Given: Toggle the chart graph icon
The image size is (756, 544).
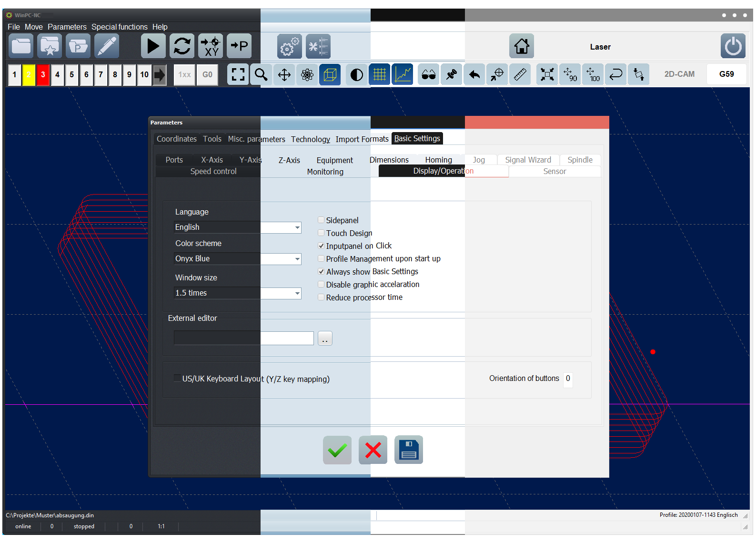Looking at the screenshot, I should pos(403,74).
